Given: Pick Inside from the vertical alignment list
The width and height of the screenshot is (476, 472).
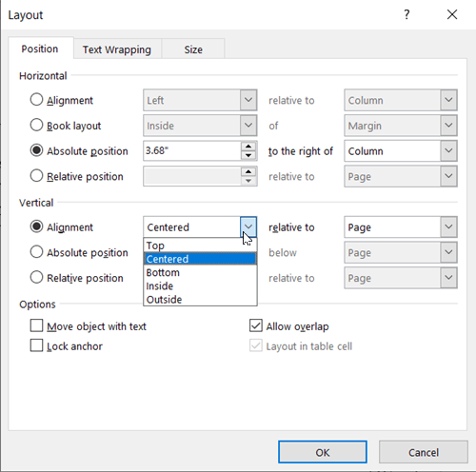Looking at the screenshot, I should tap(200, 286).
